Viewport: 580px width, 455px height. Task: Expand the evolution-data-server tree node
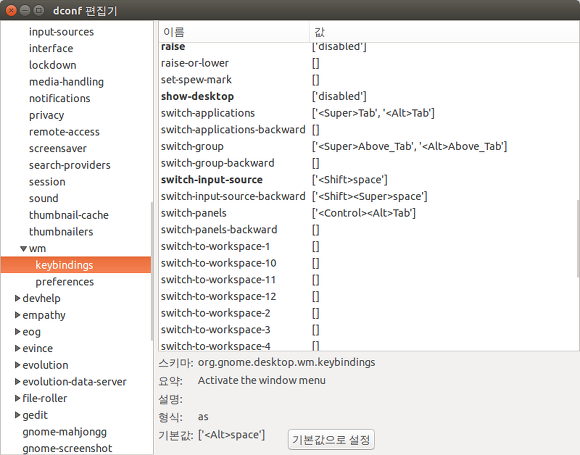pos(17,381)
